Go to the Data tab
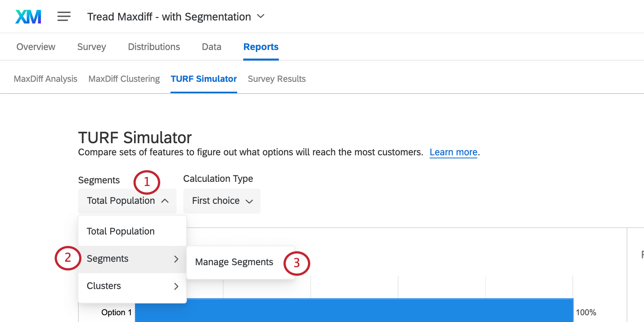This screenshot has height=322, width=644. pos(211,47)
